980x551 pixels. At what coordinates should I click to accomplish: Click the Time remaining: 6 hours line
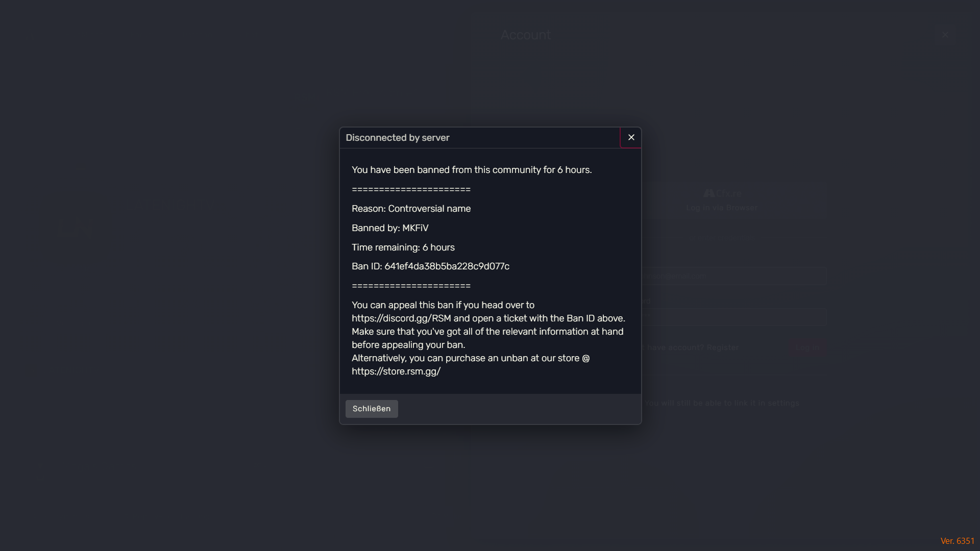click(403, 247)
